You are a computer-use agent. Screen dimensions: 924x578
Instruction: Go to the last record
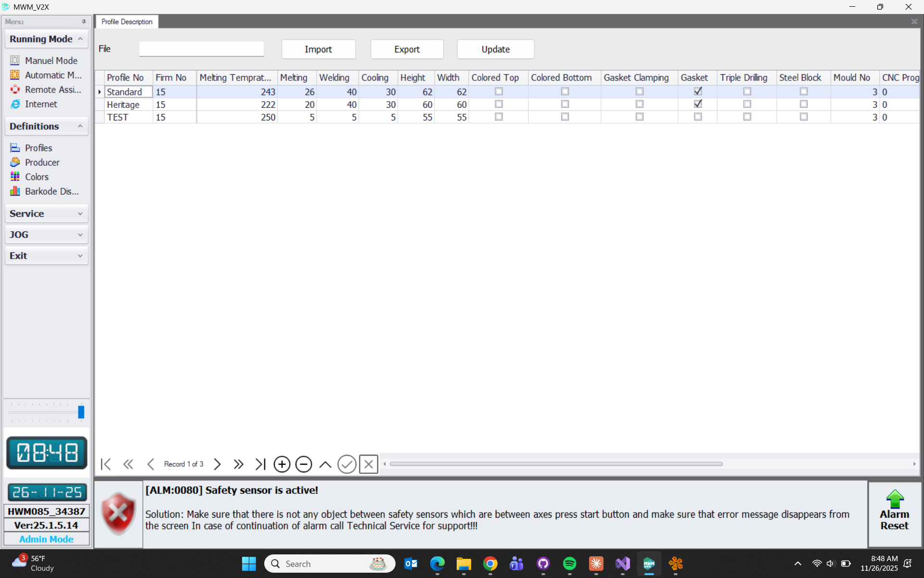(260, 464)
